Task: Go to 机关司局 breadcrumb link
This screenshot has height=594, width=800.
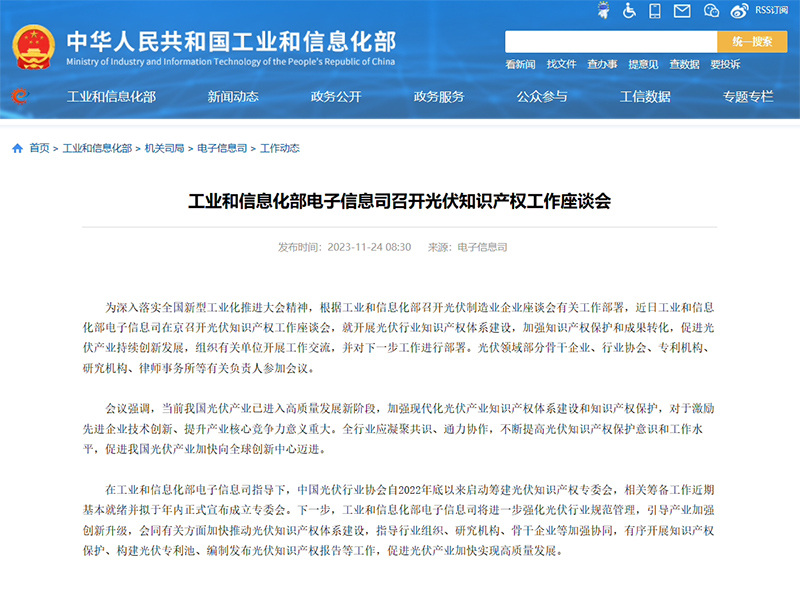Action: pos(164,148)
